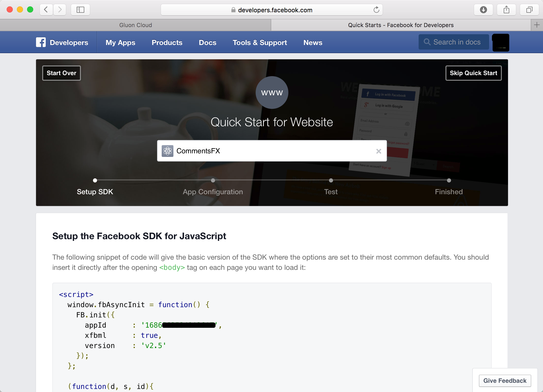Click the Quick Start for Website heading
This screenshot has width=543, height=392.
tap(272, 122)
